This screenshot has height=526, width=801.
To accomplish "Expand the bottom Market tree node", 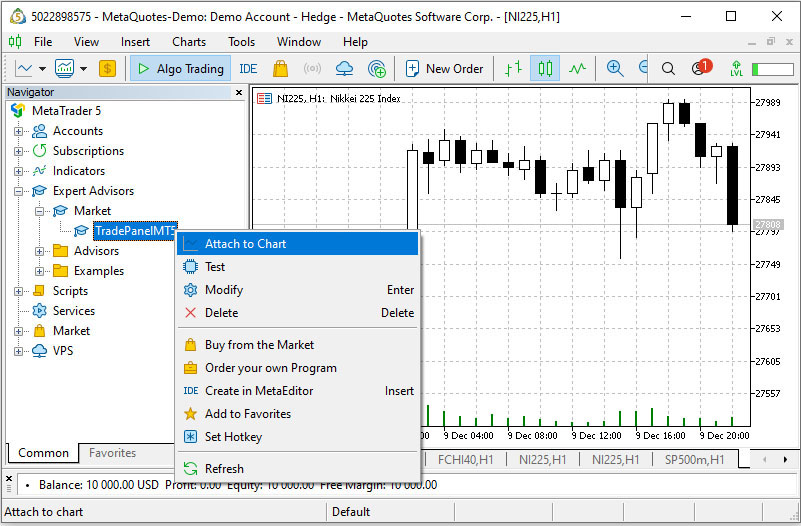I will [18, 331].
